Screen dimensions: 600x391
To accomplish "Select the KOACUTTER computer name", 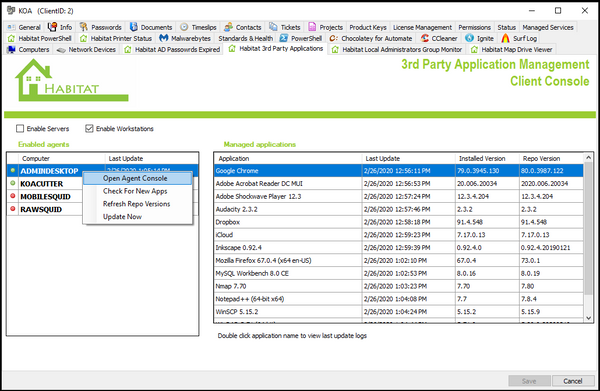I will click(42, 184).
